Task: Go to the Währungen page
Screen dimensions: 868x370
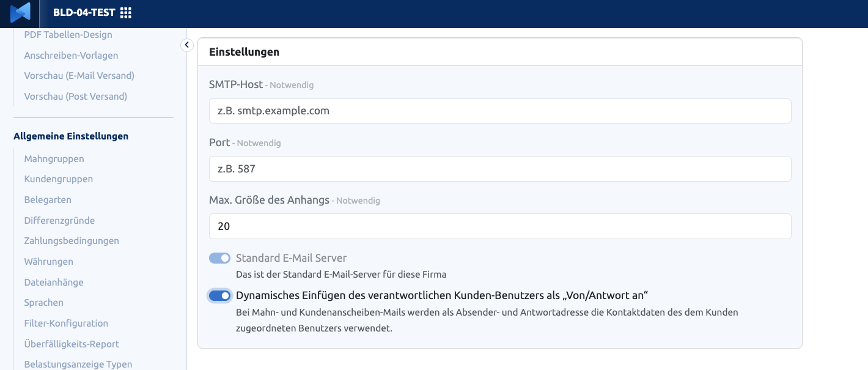Action: coord(49,262)
